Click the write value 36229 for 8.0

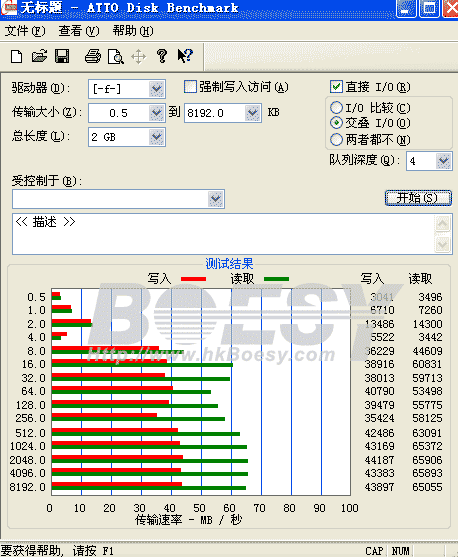point(379,351)
